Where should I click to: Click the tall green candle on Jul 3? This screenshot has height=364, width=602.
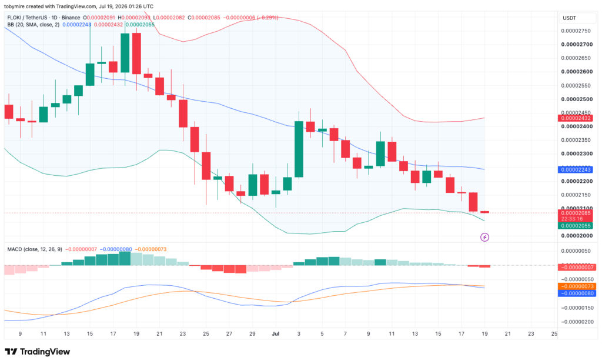(x=299, y=149)
